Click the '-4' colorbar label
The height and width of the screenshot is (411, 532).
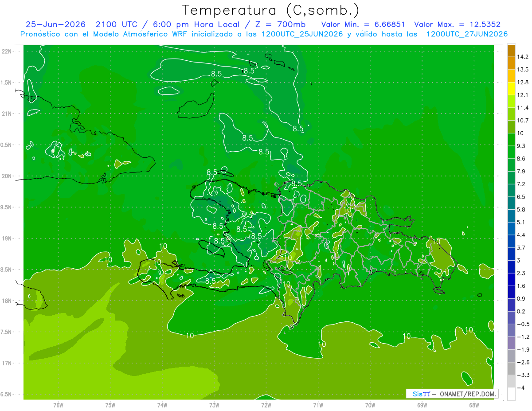pos(521,388)
